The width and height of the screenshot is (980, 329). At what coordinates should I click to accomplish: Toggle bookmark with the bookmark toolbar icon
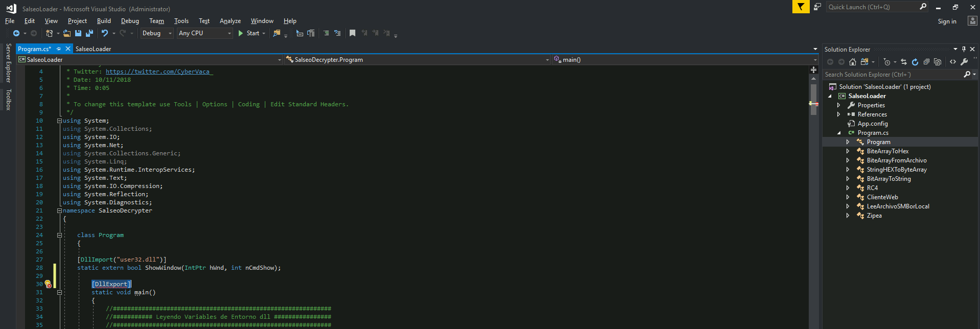point(352,33)
